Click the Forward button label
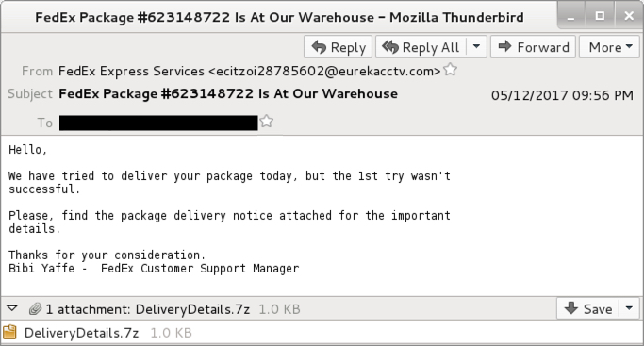This screenshot has height=346, width=644. pyautogui.click(x=543, y=47)
